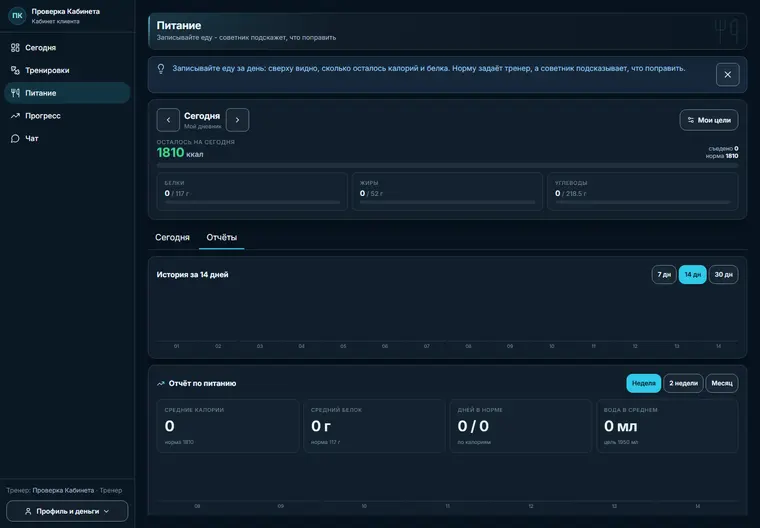Viewport: 760px width, 528px height.
Task: Click the Вода в среднем card
Action: tap(667, 426)
